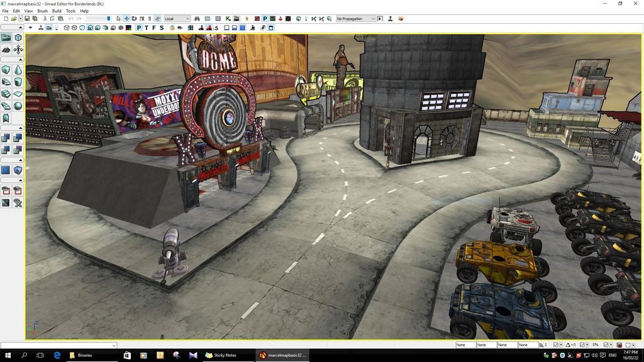The width and height of the screenshot is (644, 362).
Task: Click the green globe build icon
Action: (x=299, y=18)
